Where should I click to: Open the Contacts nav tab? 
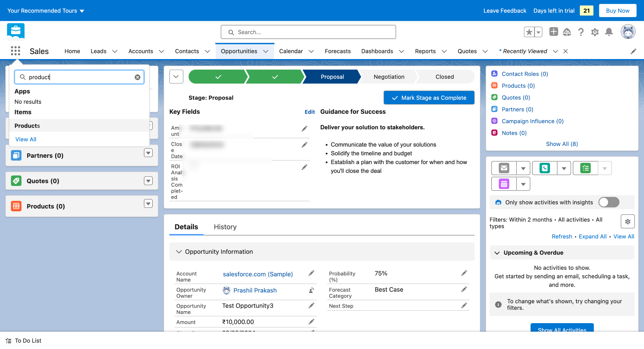[x=187, y=51]
